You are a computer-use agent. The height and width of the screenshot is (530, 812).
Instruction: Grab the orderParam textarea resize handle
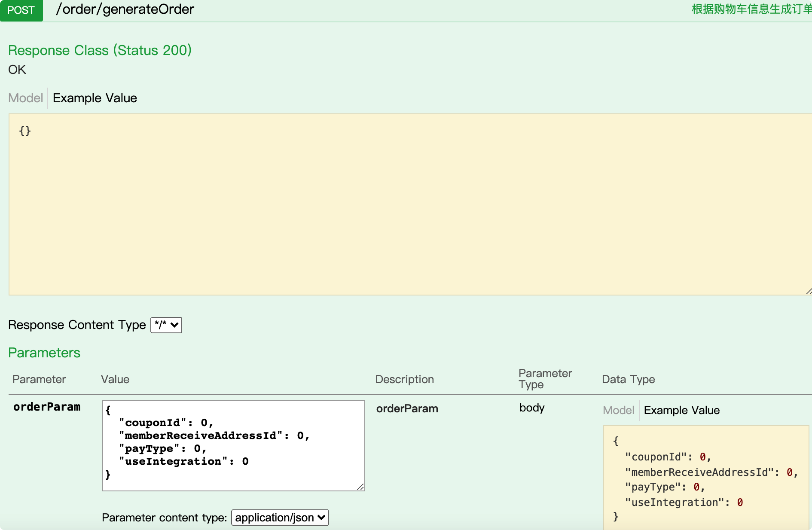coord(360,487)
